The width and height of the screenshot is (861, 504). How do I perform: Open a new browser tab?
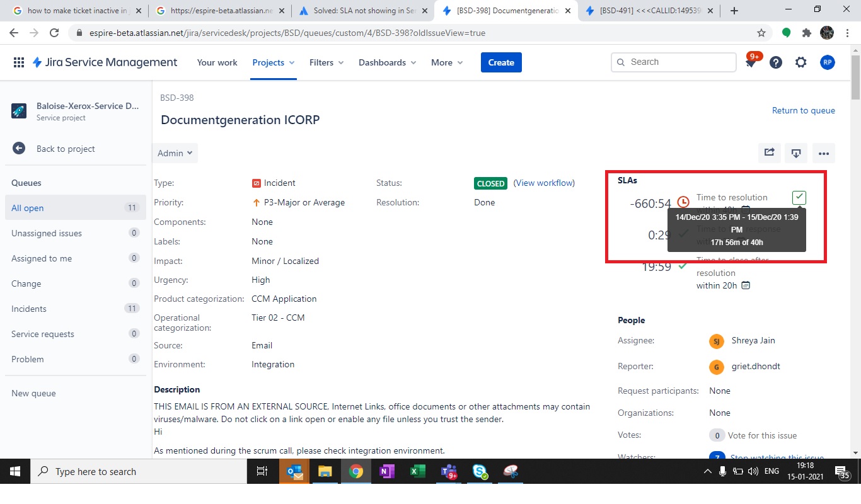[x=734, y=11]
